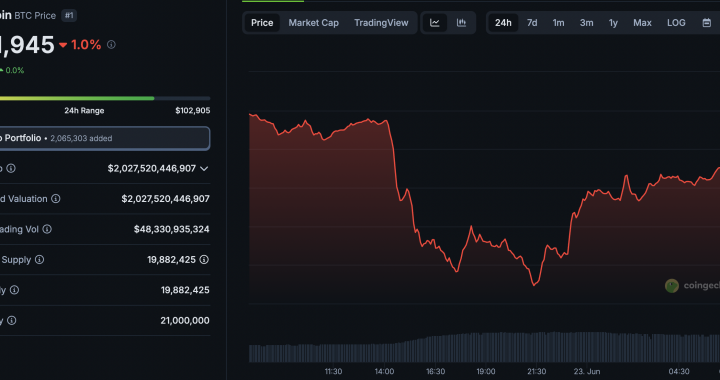Open the calendar date picker icon
This screenshot has height=380, width=720.
click(x=707, y=22)
